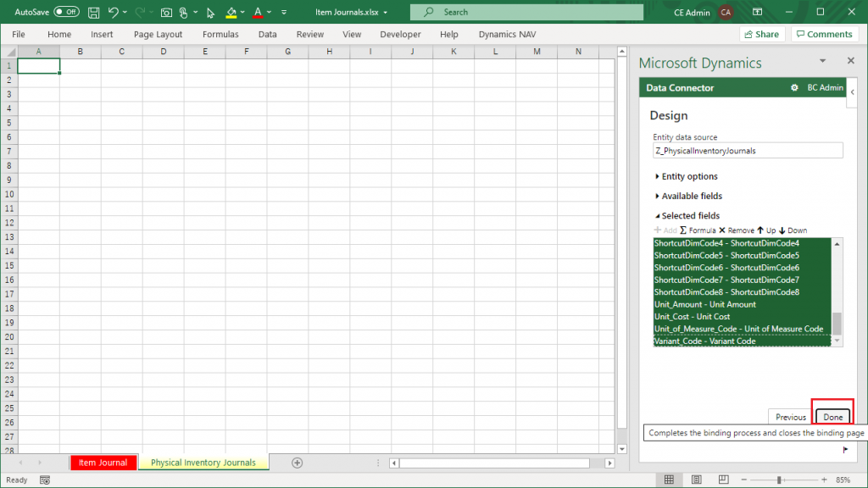The height and width of the screenshot is (488, 868).
Task: Click the BC Admin user label
Action: coord(825,87)
